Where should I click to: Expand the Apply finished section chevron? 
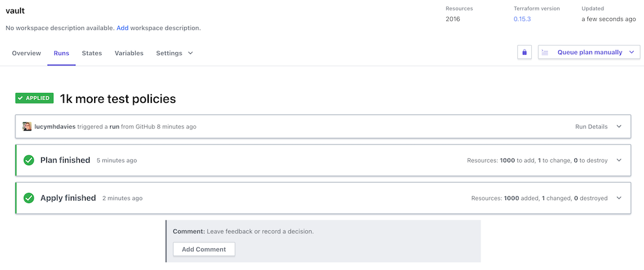(x=619, y=198)
